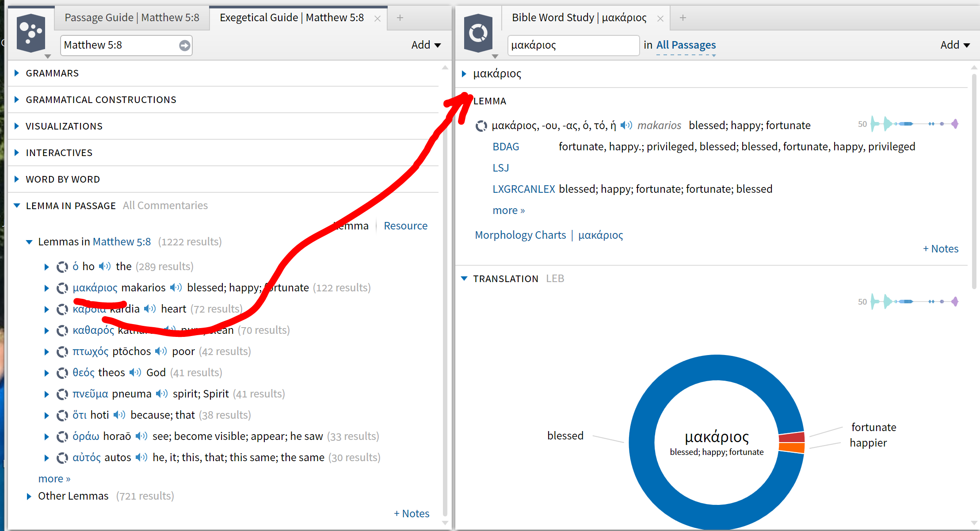Play pronunciation audio for θεός theos
The width and height of the screenshot is (980, 531).
point(135,373)
